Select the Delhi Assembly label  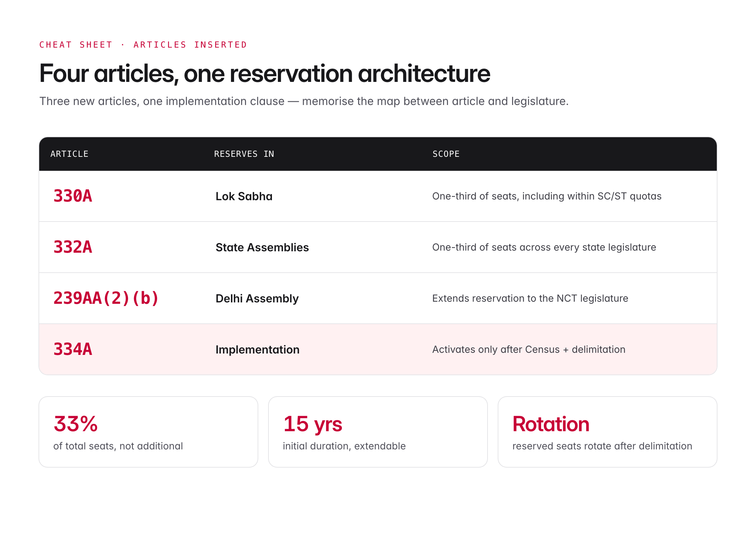coord(257,299)
